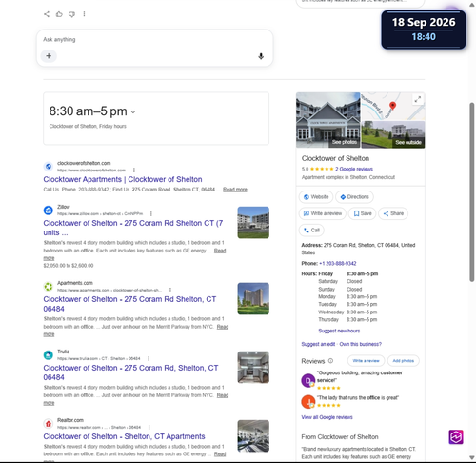Click the Zillow favicon
Viewport: 476px width, 463px height.
click(49, 211)
